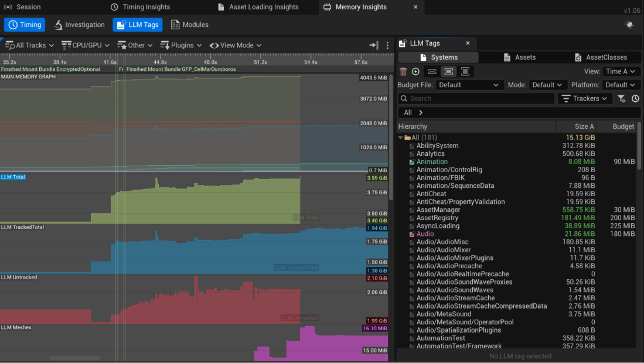Click the green add tag plus icon
This screenshot has height=363, width=644.
[415, 71]
